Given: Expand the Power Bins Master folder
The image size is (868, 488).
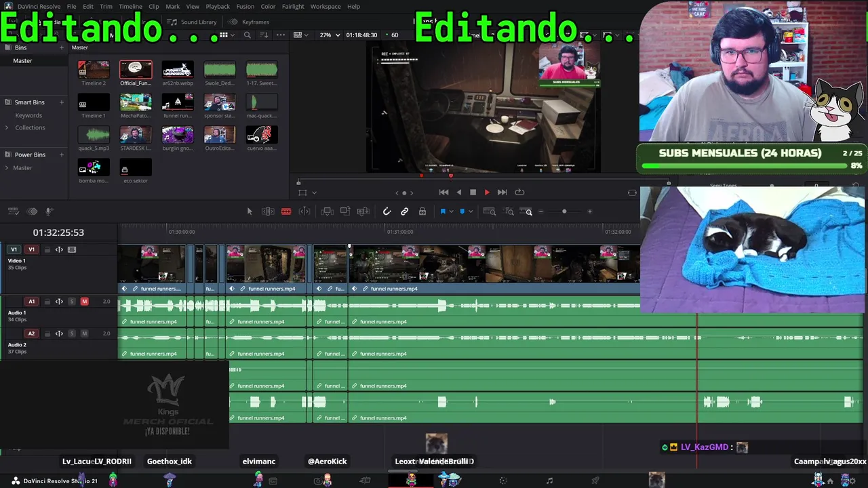Looking at the screenshot, I should pyautogui.click(x=7, y=167).
